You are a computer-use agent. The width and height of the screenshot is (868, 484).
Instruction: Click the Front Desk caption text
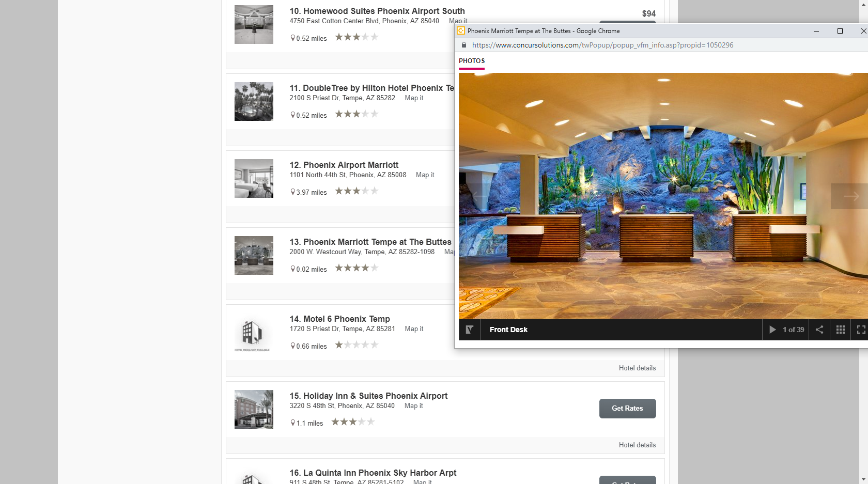(x=508, y=330)
